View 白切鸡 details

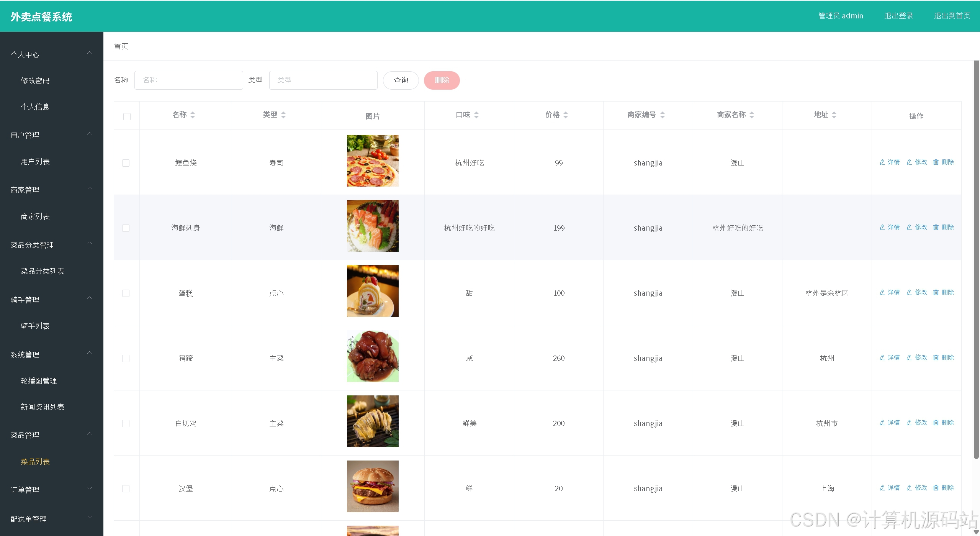[x=890, y=423]
